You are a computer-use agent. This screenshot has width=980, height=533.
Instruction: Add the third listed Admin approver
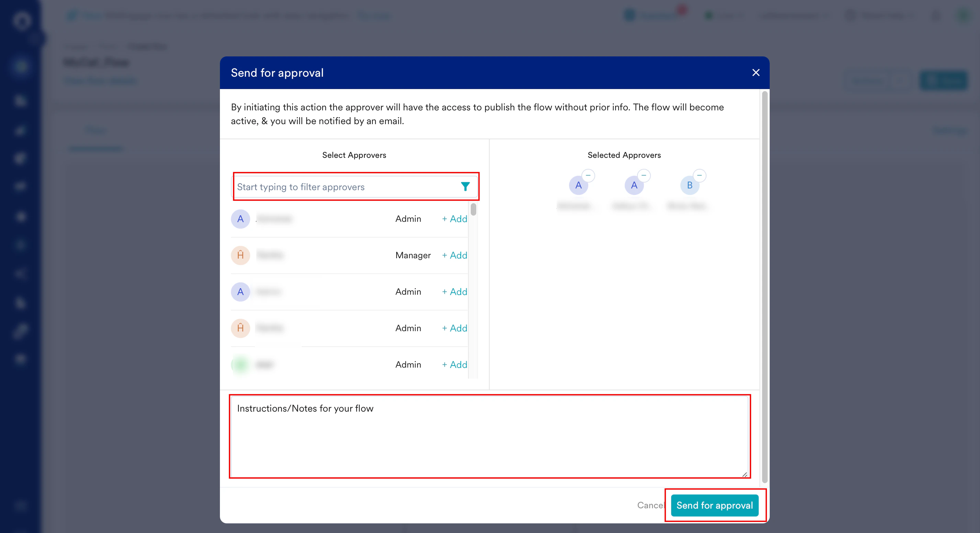tap(455, 292)
